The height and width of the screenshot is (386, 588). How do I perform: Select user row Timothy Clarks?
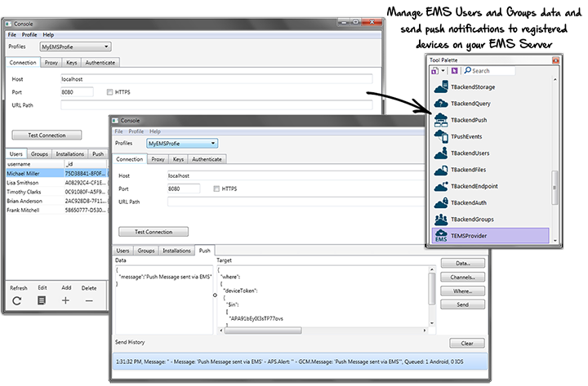pos(57,192)
